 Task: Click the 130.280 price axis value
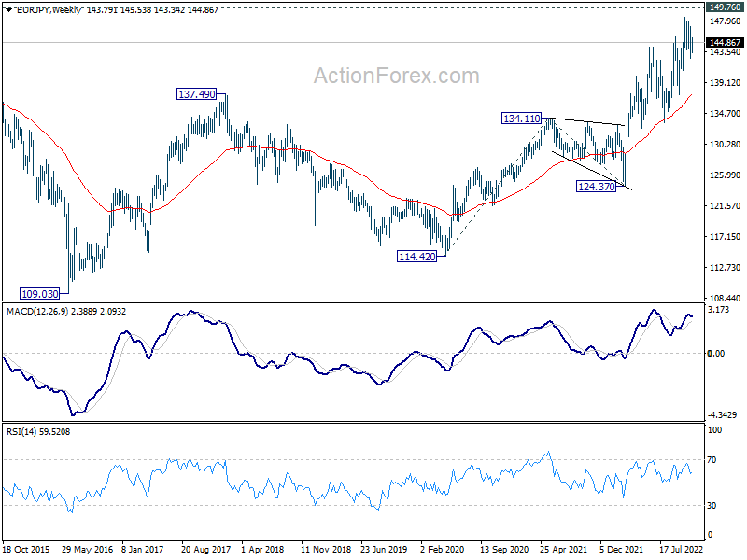726,145
